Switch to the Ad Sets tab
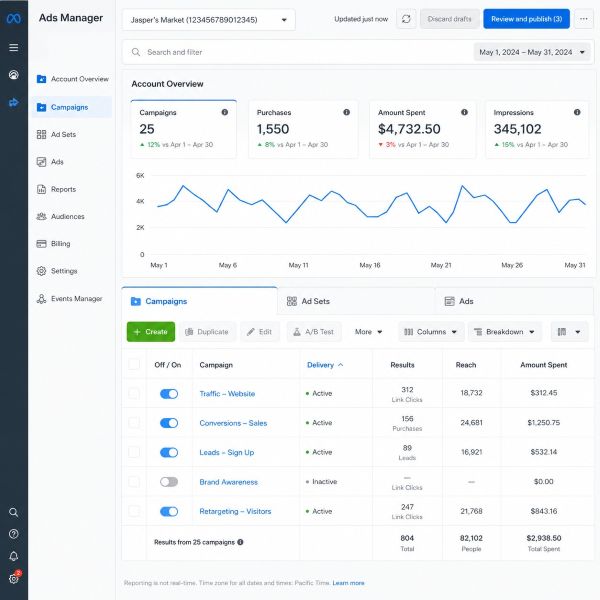This screenshot has height=600, width=600. (356, 301)
